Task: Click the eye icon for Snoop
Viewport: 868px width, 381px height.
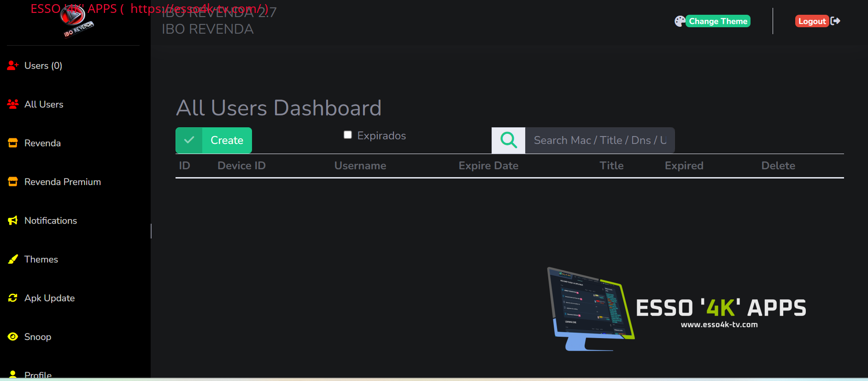Action: [13, 337]
